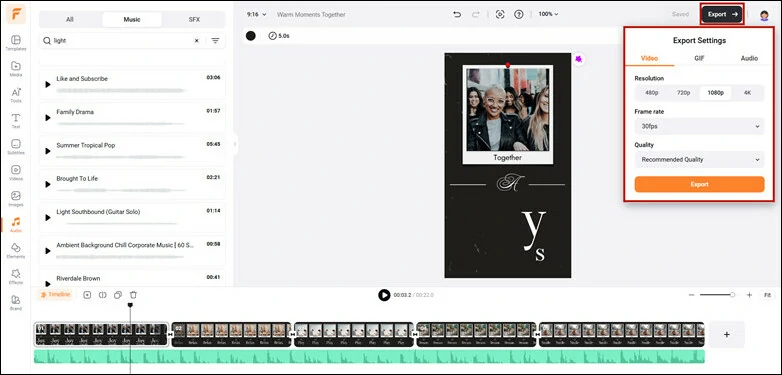Click the timeline zoom slider handle
782x375 pixels.
coord(732,295)
